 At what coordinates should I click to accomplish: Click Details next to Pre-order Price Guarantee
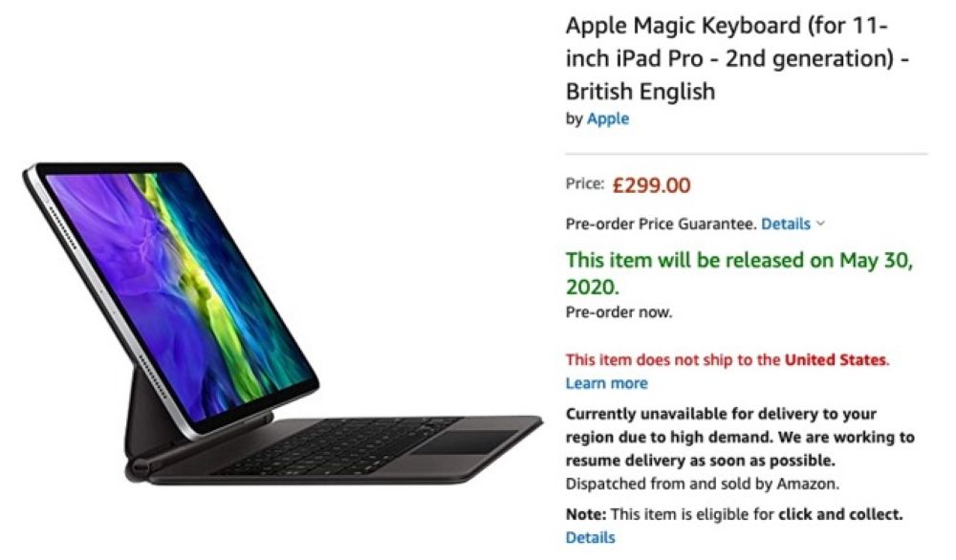785,224
